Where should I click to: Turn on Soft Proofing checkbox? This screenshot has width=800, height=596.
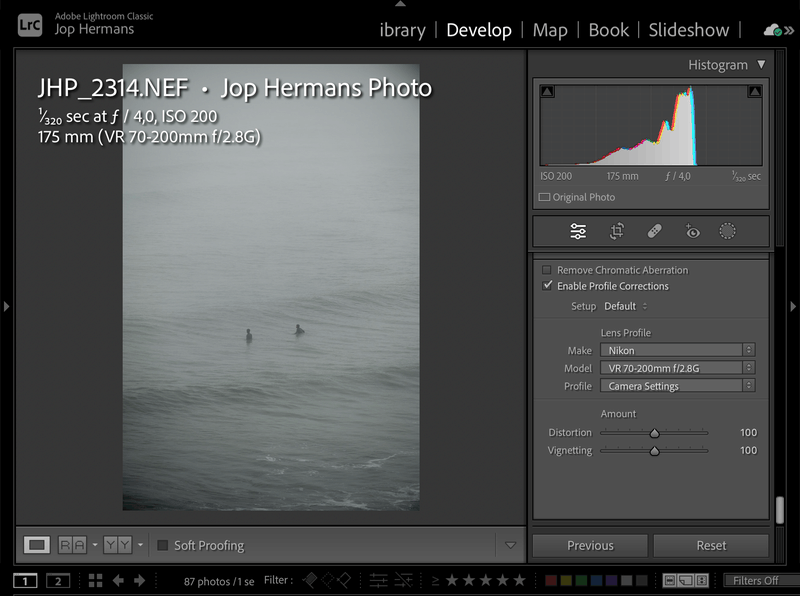pos(163,545)
